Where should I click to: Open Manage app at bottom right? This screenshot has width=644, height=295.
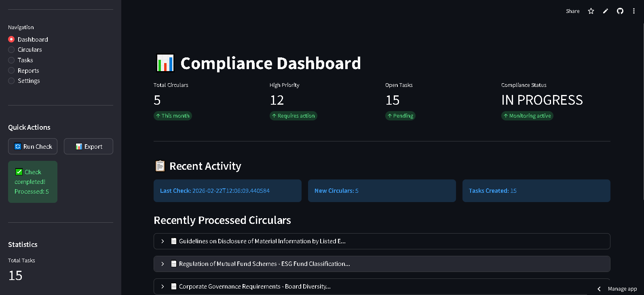(622, 289)
